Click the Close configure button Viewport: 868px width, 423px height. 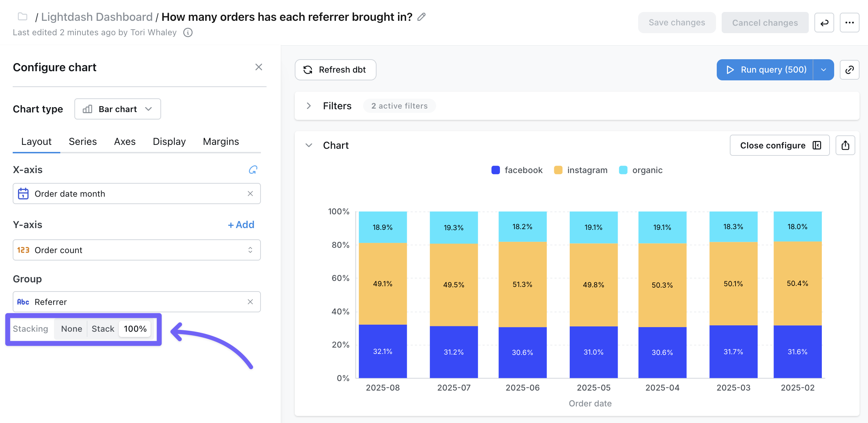click(x=780, y=145)
